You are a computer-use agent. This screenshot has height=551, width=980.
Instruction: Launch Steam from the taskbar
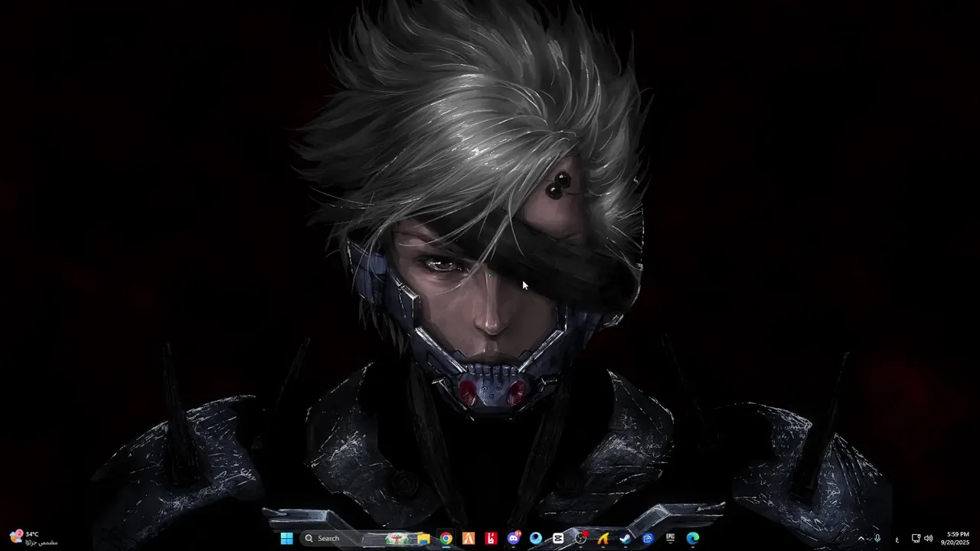[626, 538]
